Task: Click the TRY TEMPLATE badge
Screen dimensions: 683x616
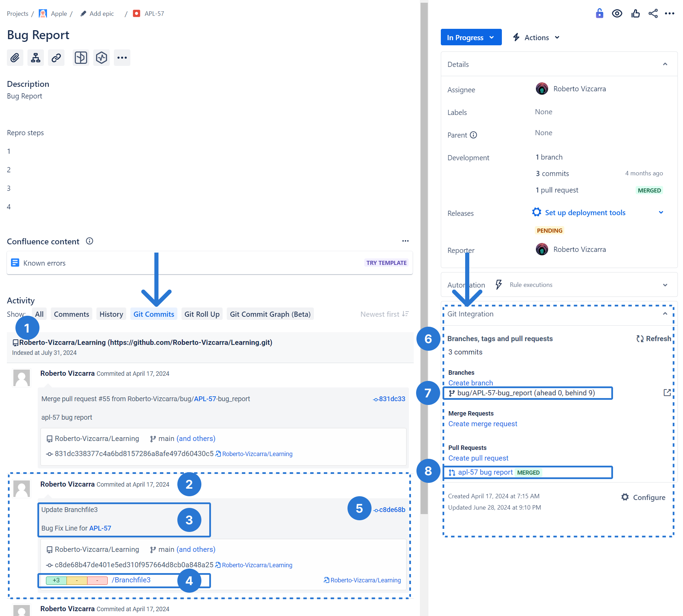Action: click(387, 263)
